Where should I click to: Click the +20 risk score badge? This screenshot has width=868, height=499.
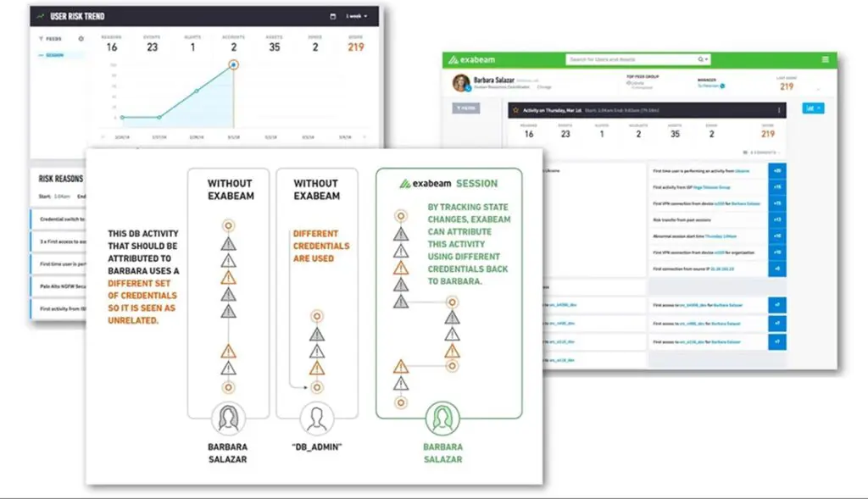point(777,170)
